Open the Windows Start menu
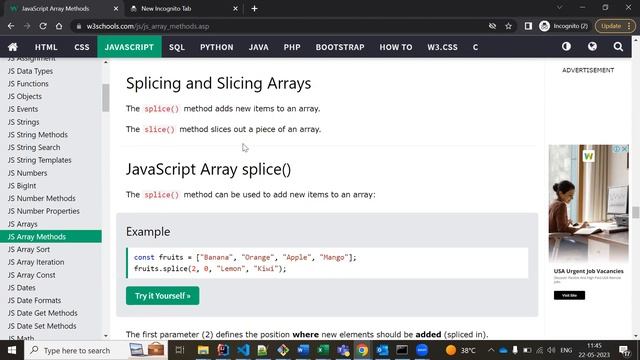 (x=12, y=350)
